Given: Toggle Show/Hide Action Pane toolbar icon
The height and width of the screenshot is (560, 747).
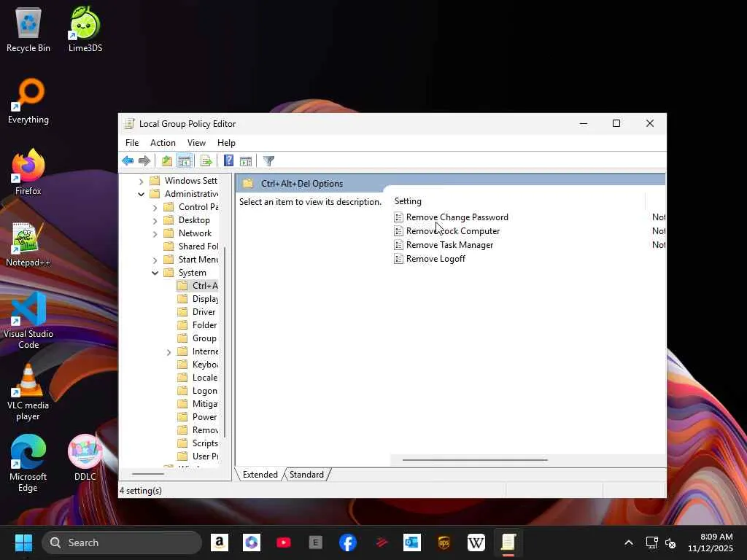Looking at the screenshot, I should pos(246,161).
